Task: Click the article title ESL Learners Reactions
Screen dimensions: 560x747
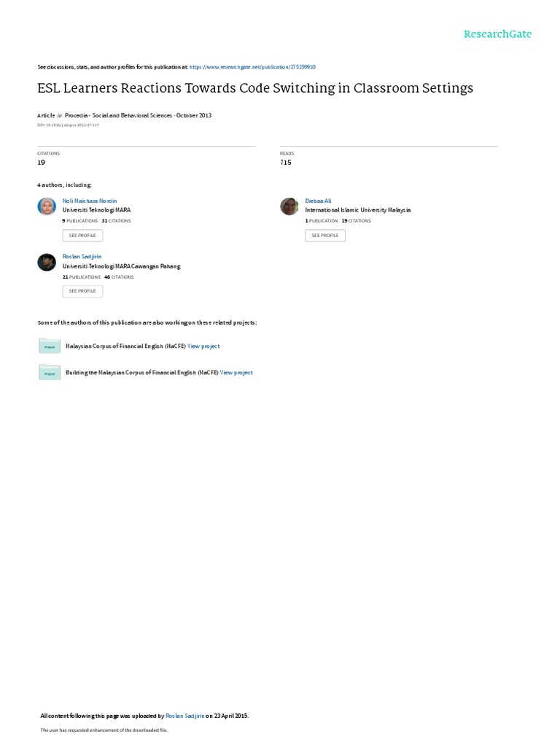Action: pos(255,88)
